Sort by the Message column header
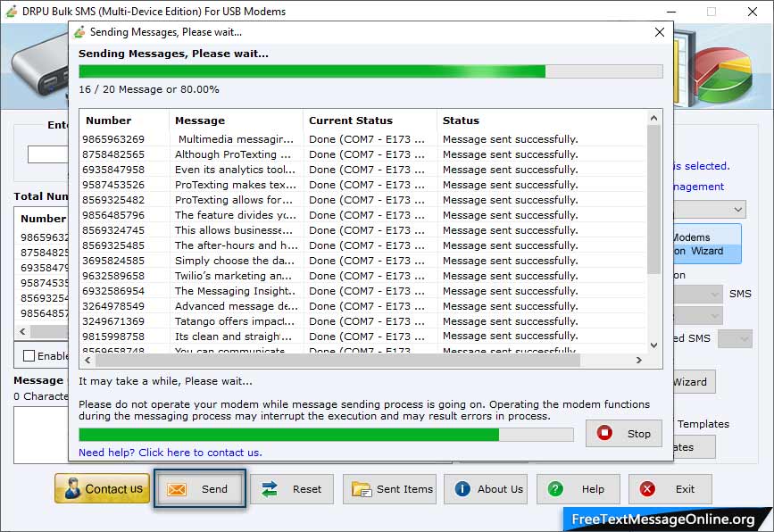Image resolution: width=774 pixels, height=532 pixels. (236, 121)
